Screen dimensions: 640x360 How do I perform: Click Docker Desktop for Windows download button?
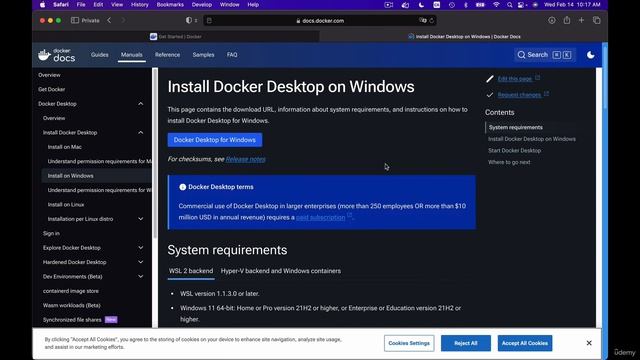[x=215, y=140]
